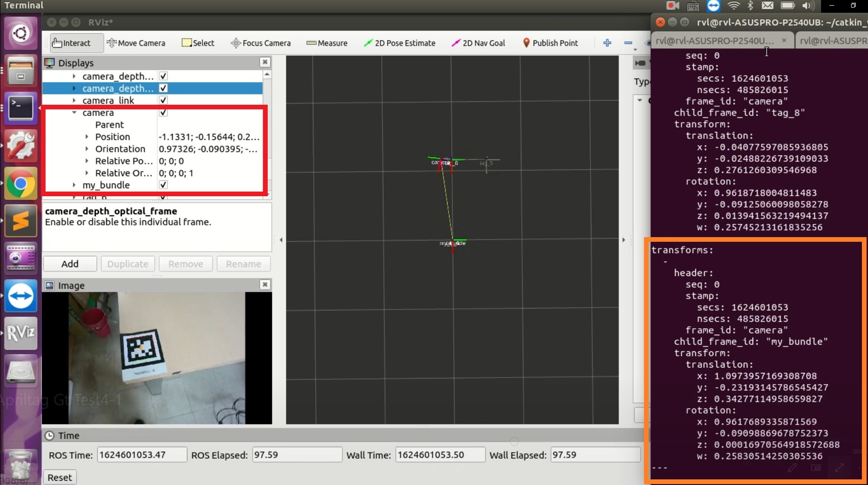Click the Focus Camera tool
Image resolution: width=868 pixels, height=485 pixels.
pyautogui.click(x=260, y=43)
